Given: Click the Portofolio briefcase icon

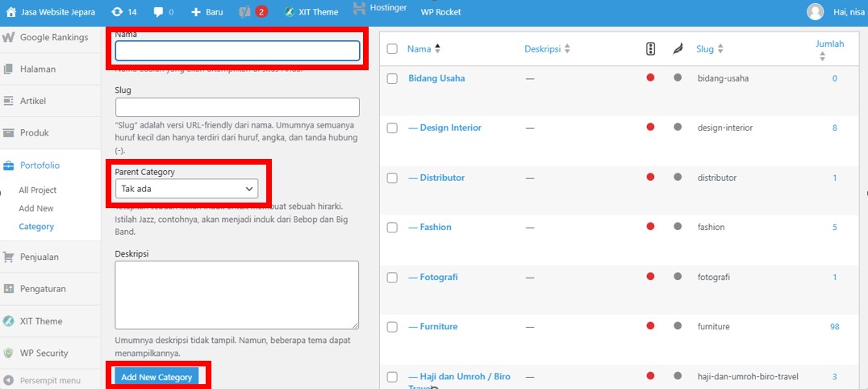Looking at the screenshot, I should 8,165.
